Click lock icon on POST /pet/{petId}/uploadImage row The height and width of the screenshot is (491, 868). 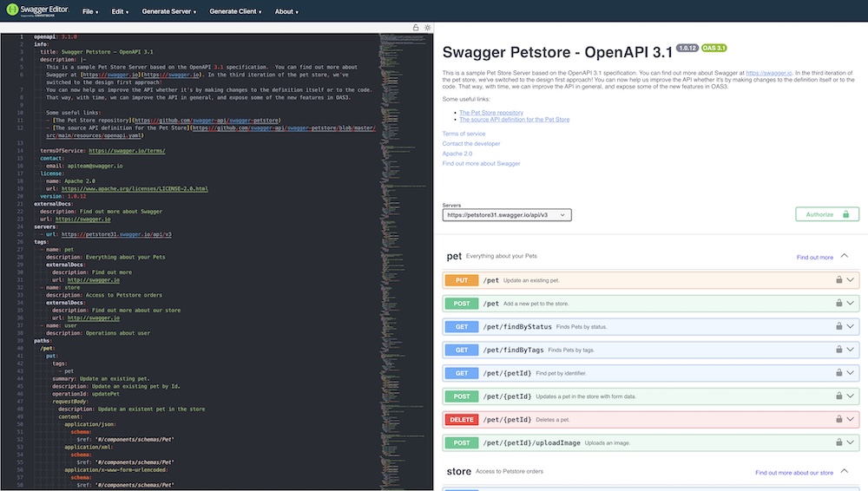pyautogui.click(x=839, y=443)
